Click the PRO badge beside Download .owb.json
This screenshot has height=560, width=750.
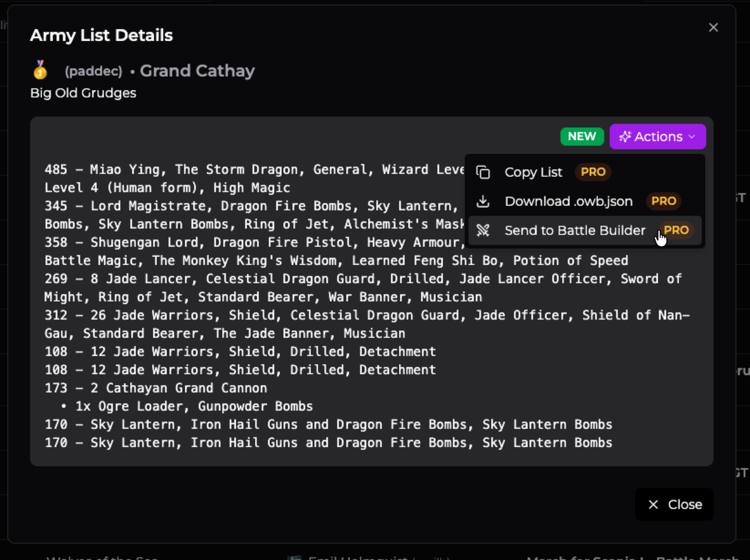coord(663,201)
